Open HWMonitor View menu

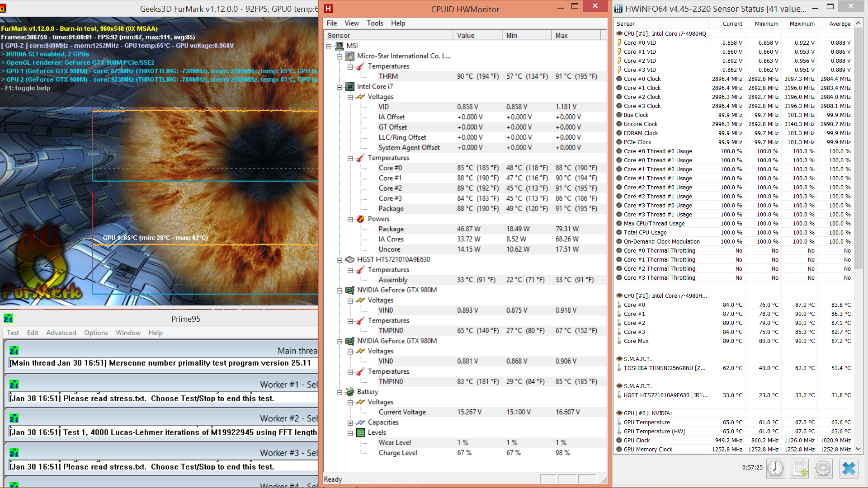click(x=352, y=23)
